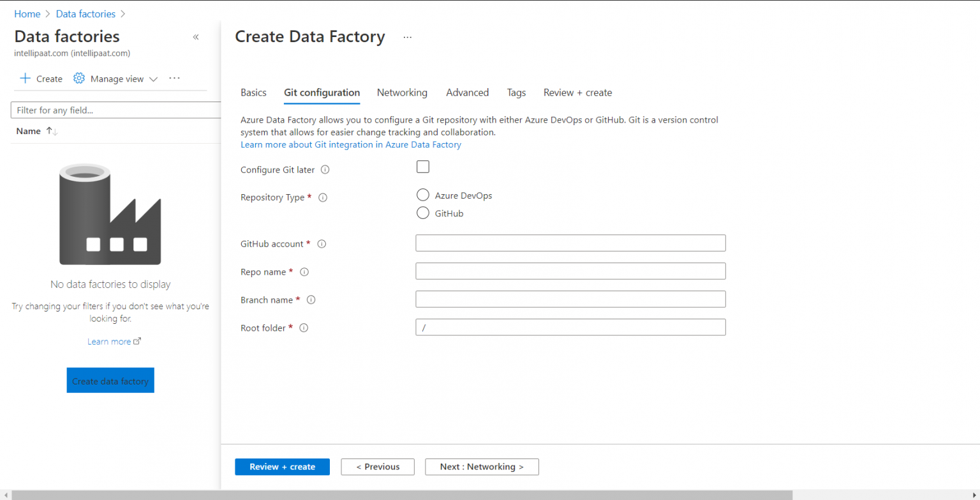Select the GitHub repository type

(x=422, y=213)
